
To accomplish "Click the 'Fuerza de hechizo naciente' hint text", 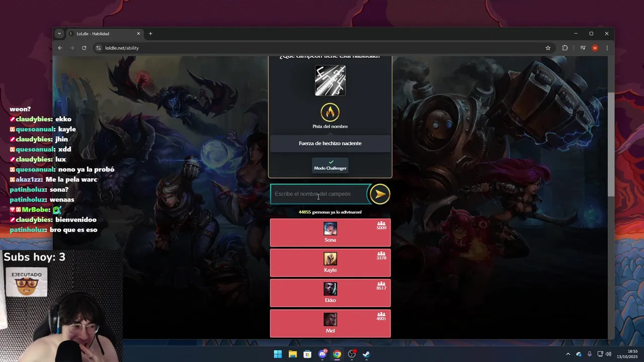I will [330, 143].
